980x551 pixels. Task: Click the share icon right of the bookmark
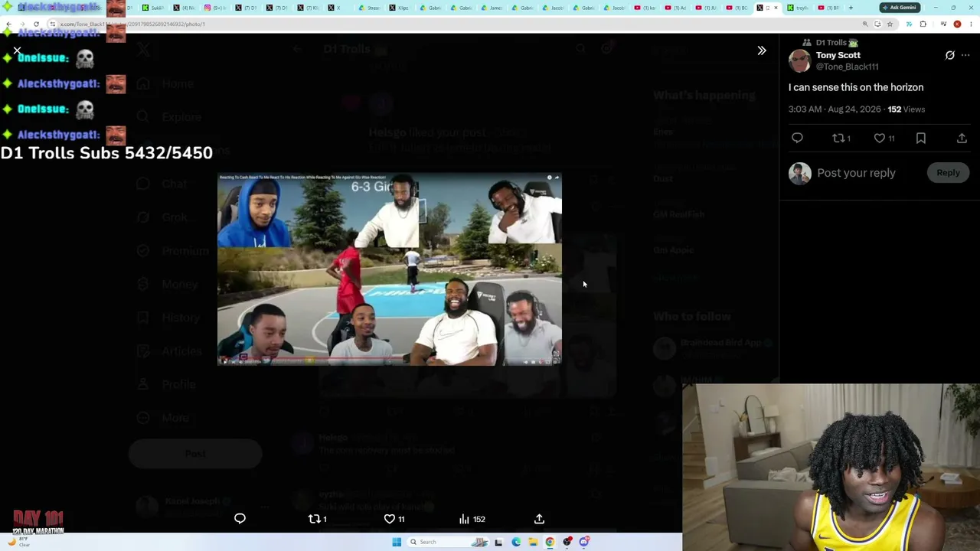coord(962,138)
